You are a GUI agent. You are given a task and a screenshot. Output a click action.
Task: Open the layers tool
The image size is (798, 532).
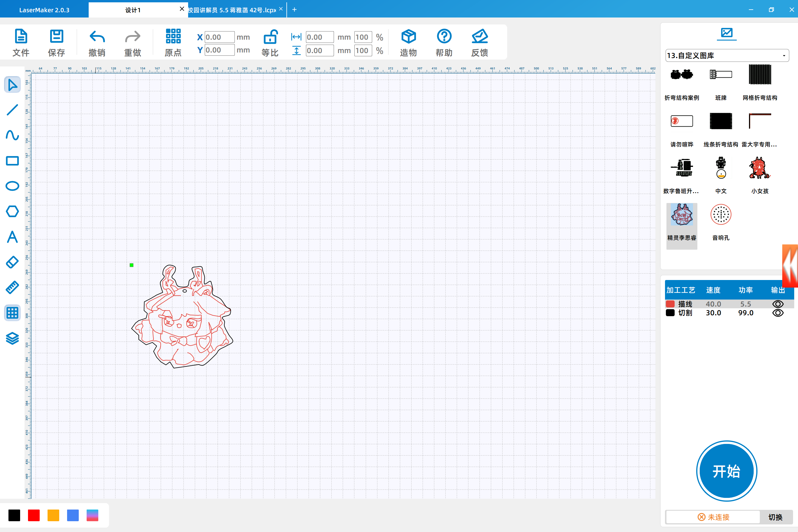pos(13,338)
